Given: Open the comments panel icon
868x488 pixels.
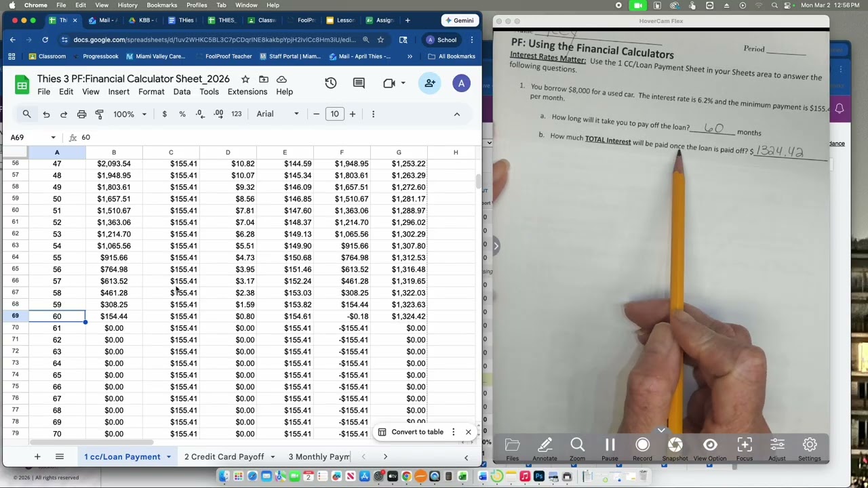Looking at the screenshot, I should (359, 83).
